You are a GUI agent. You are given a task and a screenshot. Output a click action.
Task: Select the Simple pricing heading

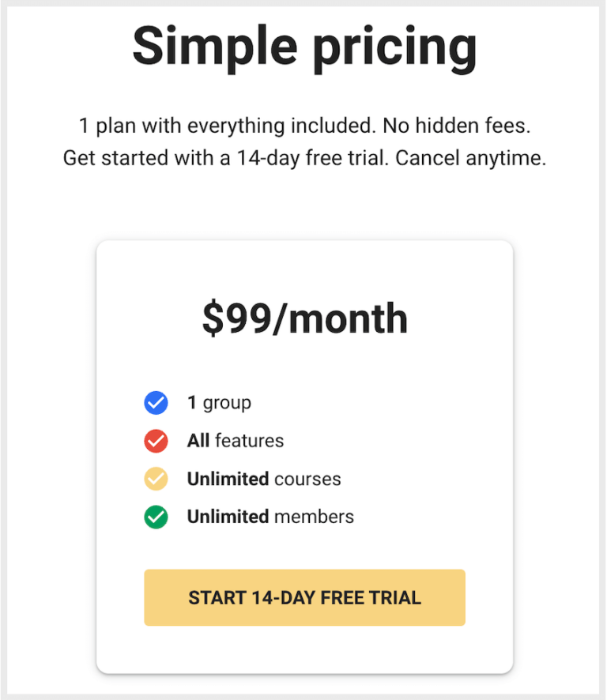tap(303, 46)
